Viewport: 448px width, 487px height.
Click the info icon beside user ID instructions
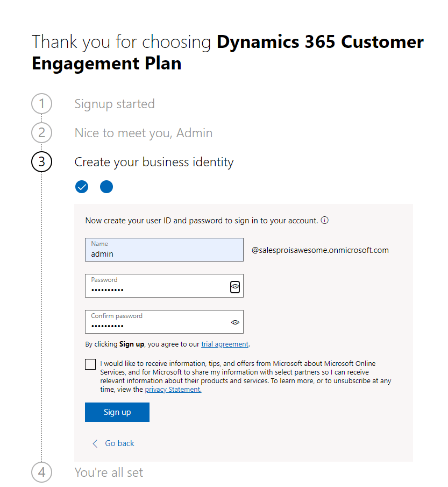click(325, 221)
